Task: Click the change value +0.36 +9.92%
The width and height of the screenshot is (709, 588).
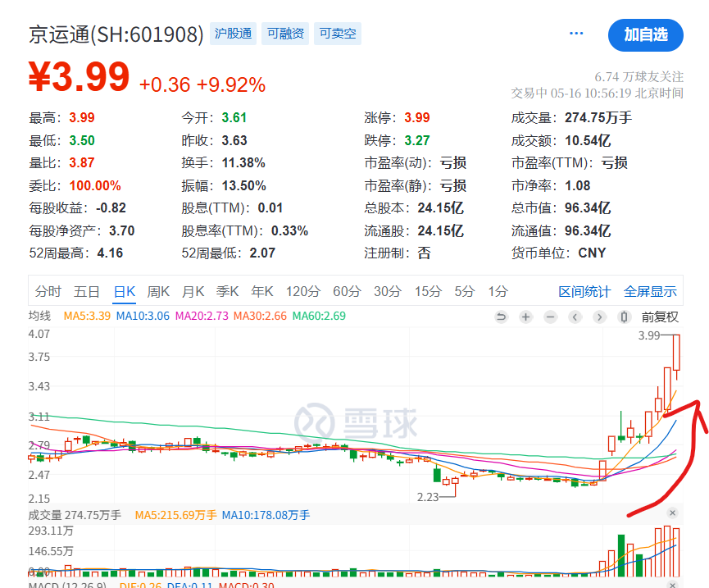Action: click(x=202, y=84)
